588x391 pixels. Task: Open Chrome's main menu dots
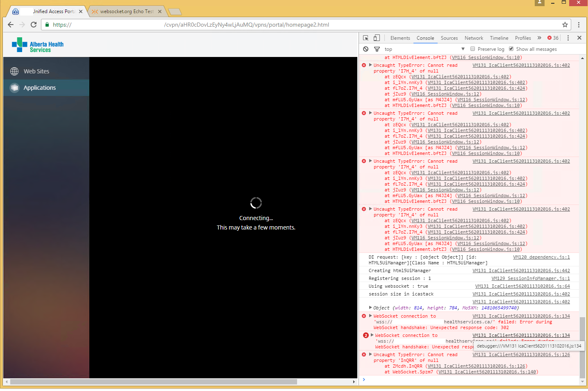[x=579, y=25]
